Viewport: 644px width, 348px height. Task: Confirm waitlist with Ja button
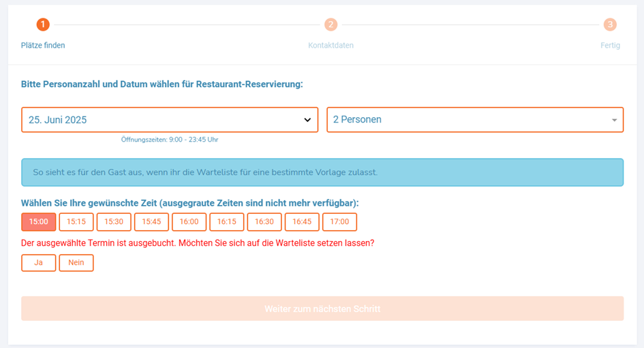(39, 263)
